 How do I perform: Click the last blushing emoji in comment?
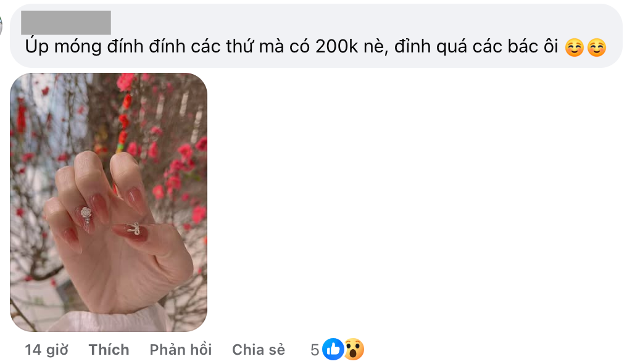[597, 48]
